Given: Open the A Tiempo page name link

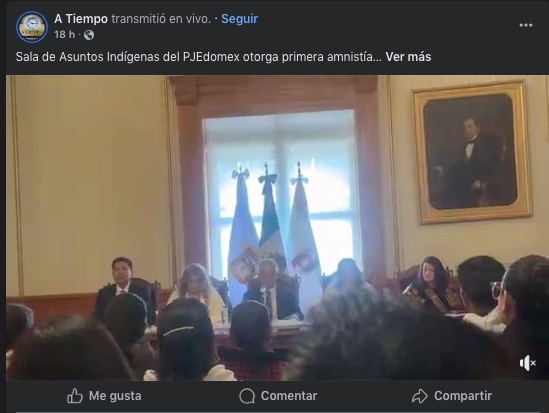Looking at the screenshot, I should point(81,19).
